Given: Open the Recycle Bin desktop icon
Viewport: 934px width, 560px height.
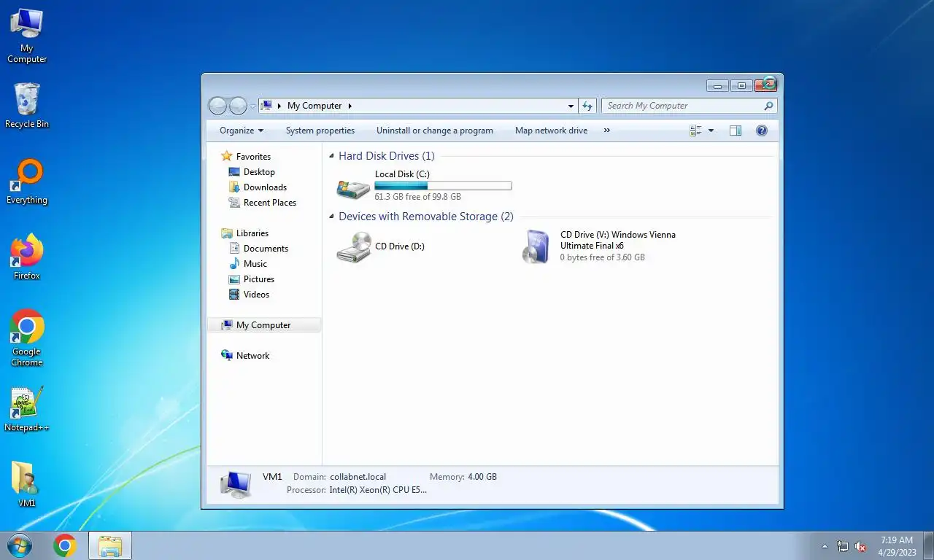Looking at the screenshot, I should point(27,105).
